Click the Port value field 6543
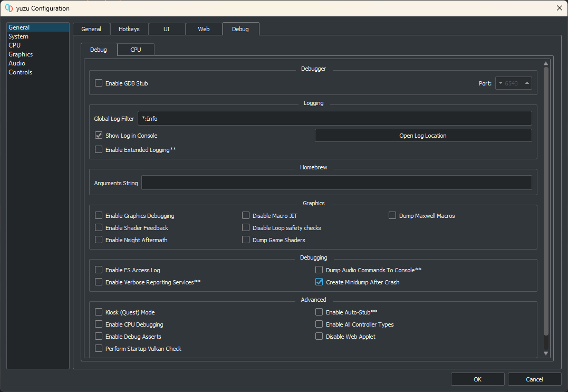This screenshot has height=392, width=568. [512, 83]
